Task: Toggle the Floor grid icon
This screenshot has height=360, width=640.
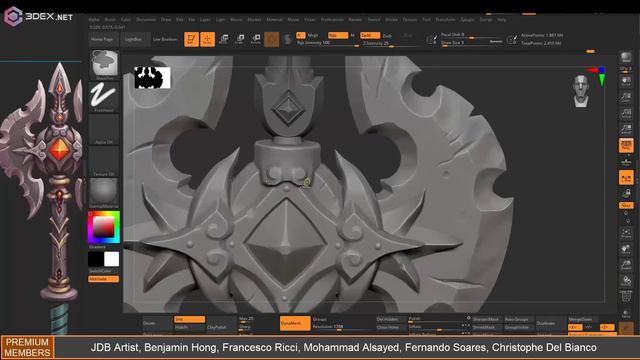Action: point(626,162)
